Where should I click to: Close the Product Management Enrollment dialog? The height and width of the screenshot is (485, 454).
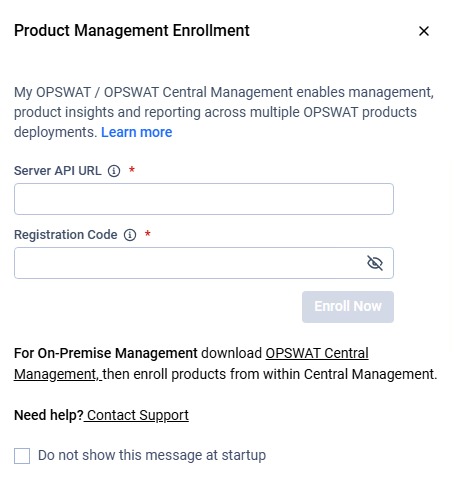click(424, 31)
